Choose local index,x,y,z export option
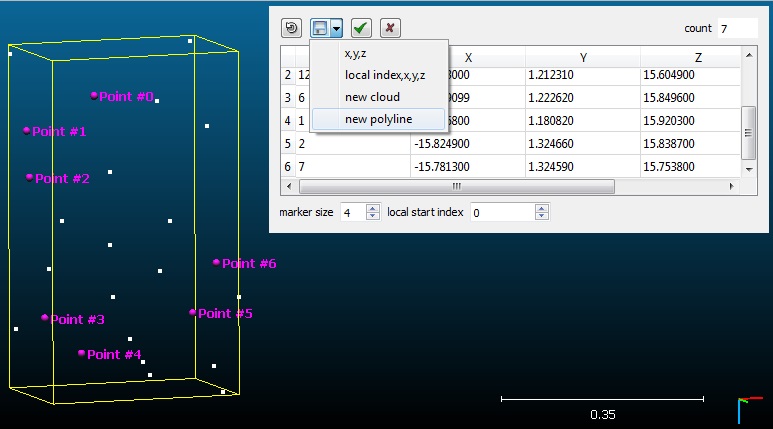This screenshot has height=429, width=773. click(x=379, y=75)
